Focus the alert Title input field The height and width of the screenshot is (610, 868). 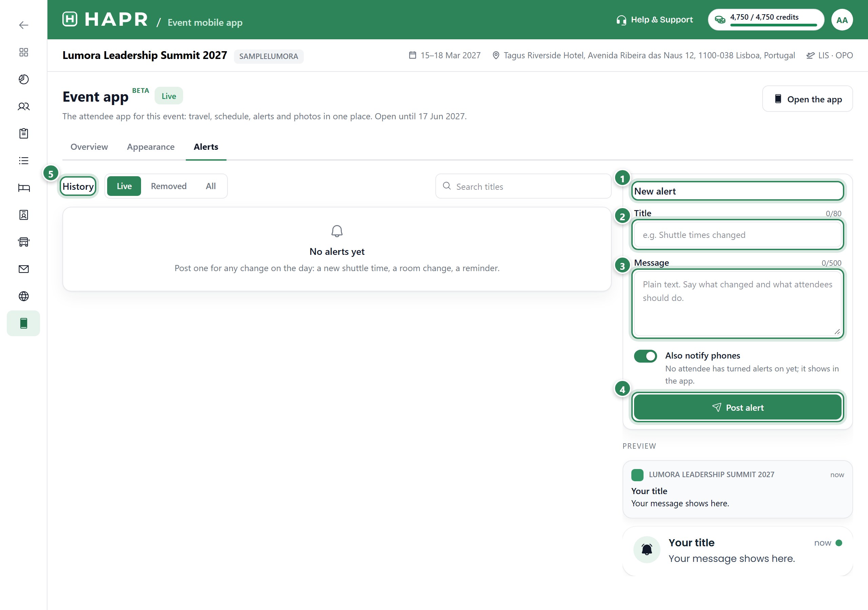(x=737, y=235)
